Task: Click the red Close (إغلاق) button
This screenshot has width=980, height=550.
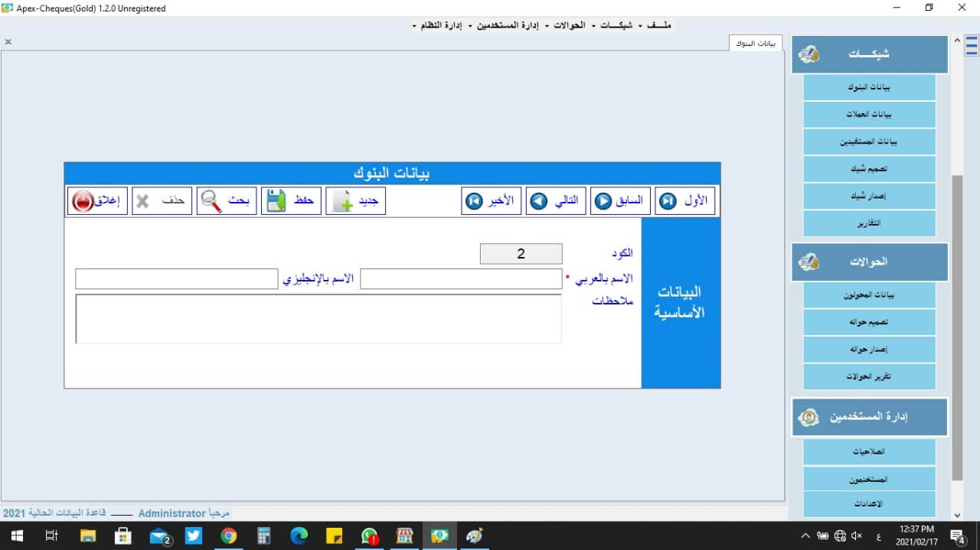Action: (x=97, y=201)
